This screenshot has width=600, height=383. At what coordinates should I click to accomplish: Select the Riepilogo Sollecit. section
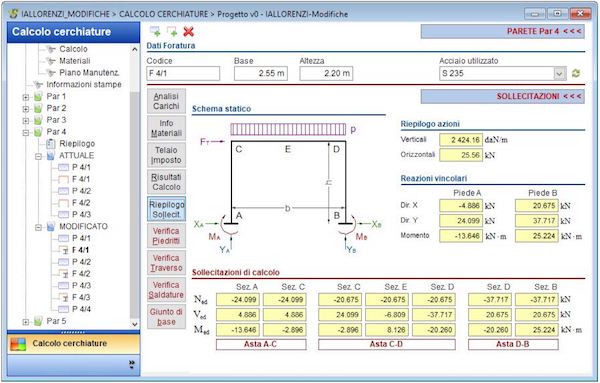tap(166, 209)
